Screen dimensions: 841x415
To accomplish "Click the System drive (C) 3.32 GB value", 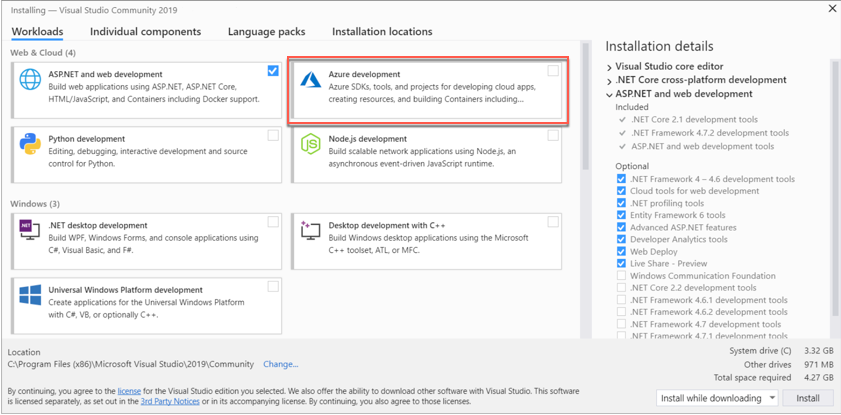I will [x=818, y=351].
